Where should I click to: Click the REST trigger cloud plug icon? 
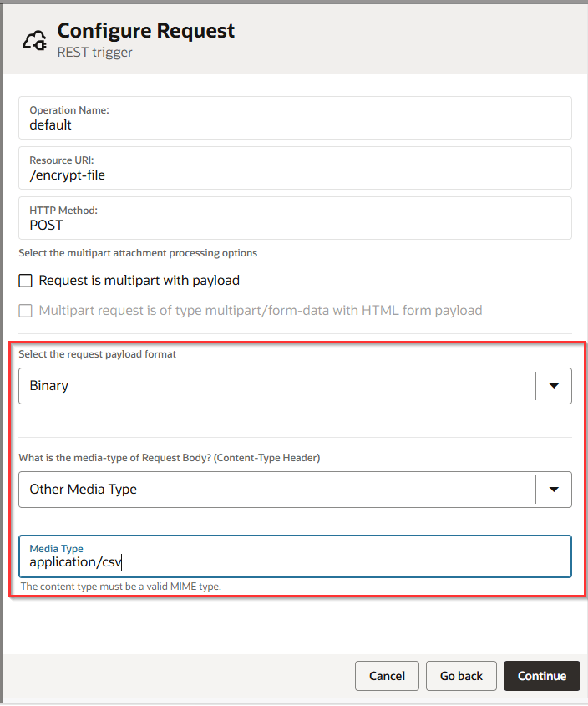[34, 40]
